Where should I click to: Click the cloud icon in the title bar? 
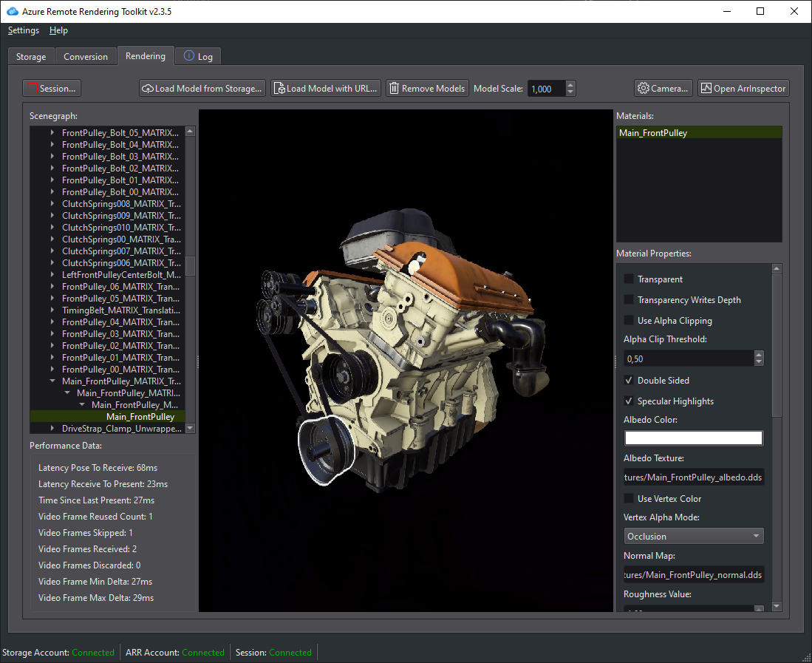pyautogui.click(x=12, y=11)
